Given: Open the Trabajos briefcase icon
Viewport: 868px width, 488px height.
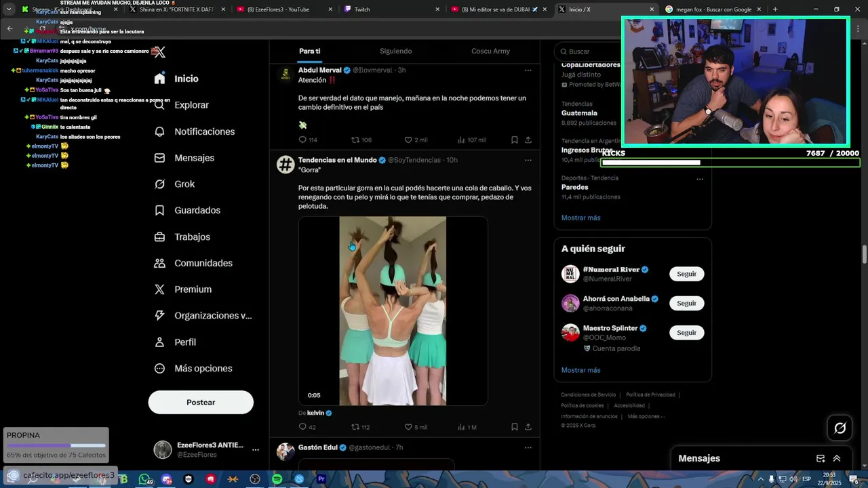Looking at the screenshot, I should tap(159, 237).
